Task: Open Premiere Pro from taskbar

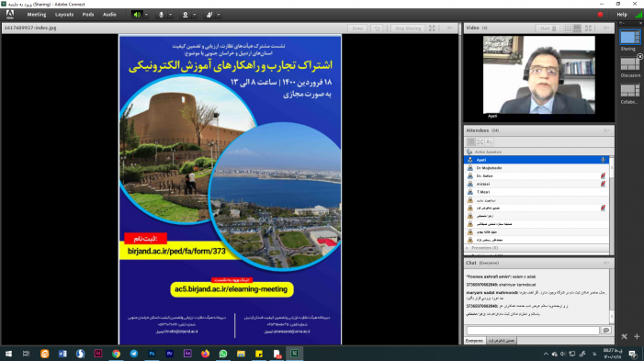Action: [x=170, y=354]
